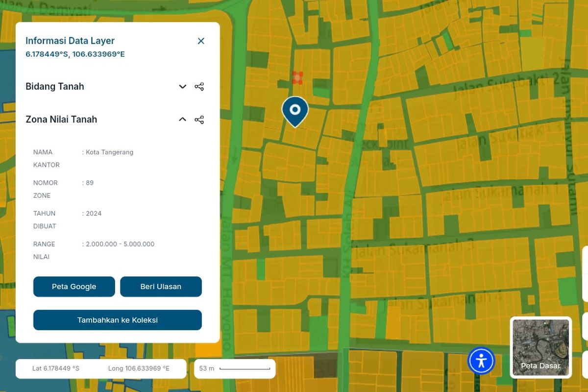Close the Informasi Data Layer panel
588x392 pixels.
click(201, 41)
